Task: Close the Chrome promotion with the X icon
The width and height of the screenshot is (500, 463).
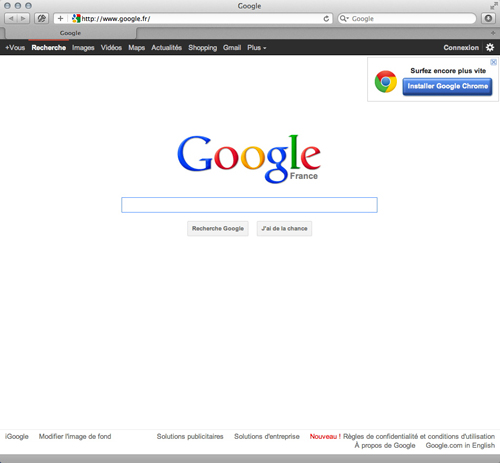Action: coord(493,62)
